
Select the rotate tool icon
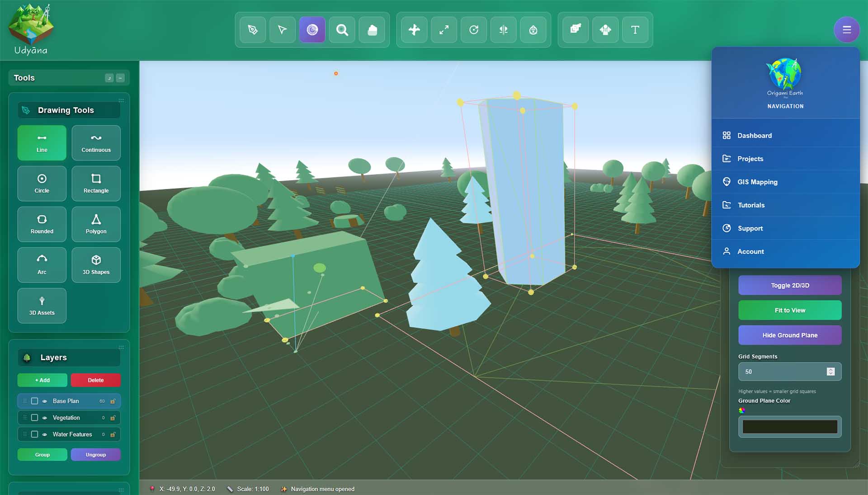(474, 30)
